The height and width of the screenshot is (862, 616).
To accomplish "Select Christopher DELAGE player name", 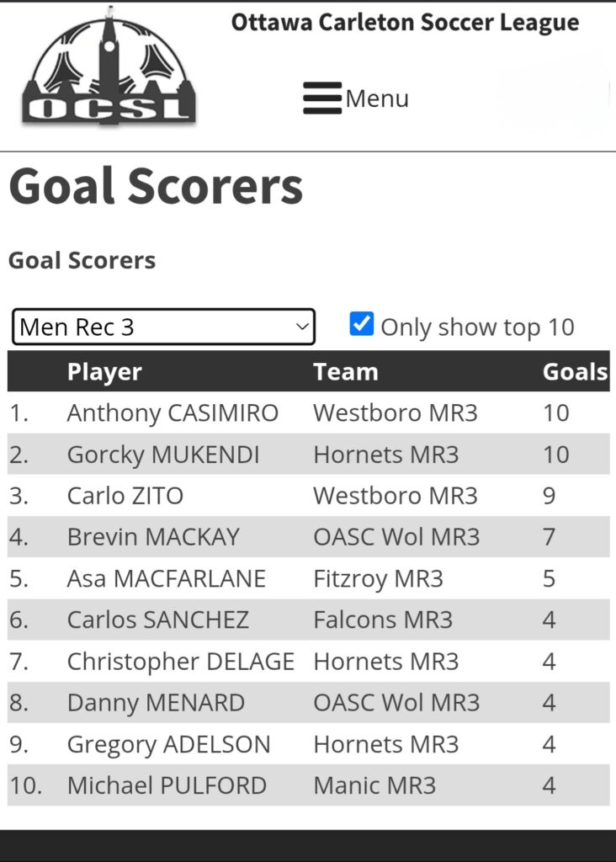I will [x=181, y=662].
